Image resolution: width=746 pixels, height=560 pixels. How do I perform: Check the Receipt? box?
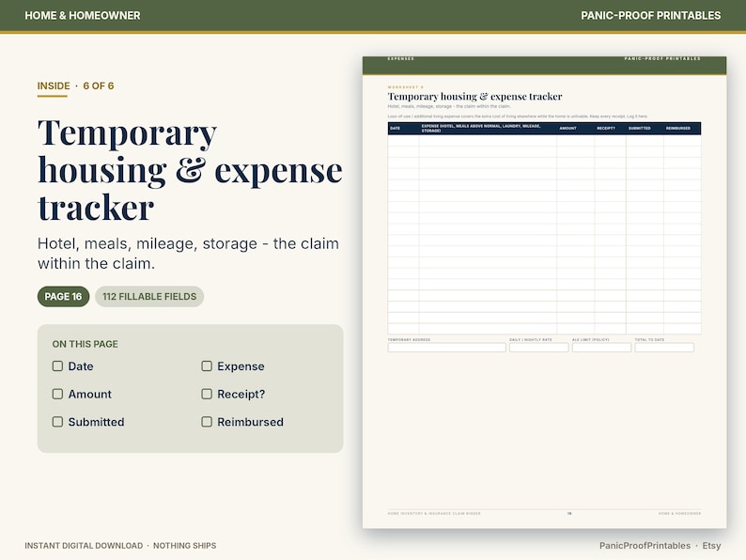207,394
